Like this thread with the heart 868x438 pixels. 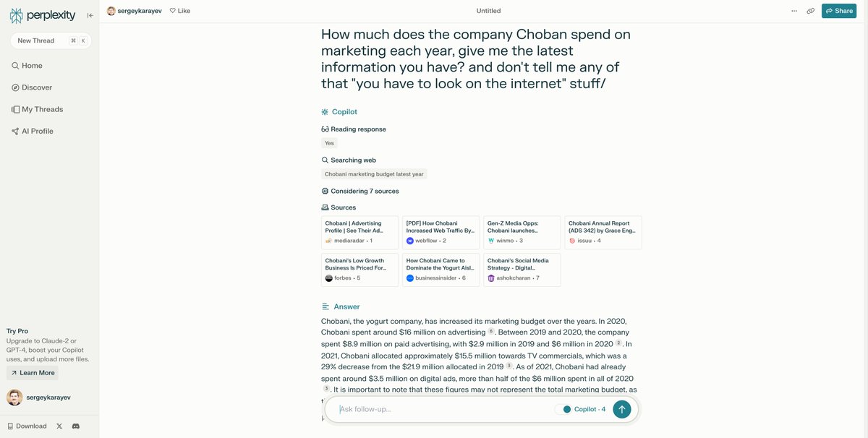pyautogui.click(x=179, y=11)
